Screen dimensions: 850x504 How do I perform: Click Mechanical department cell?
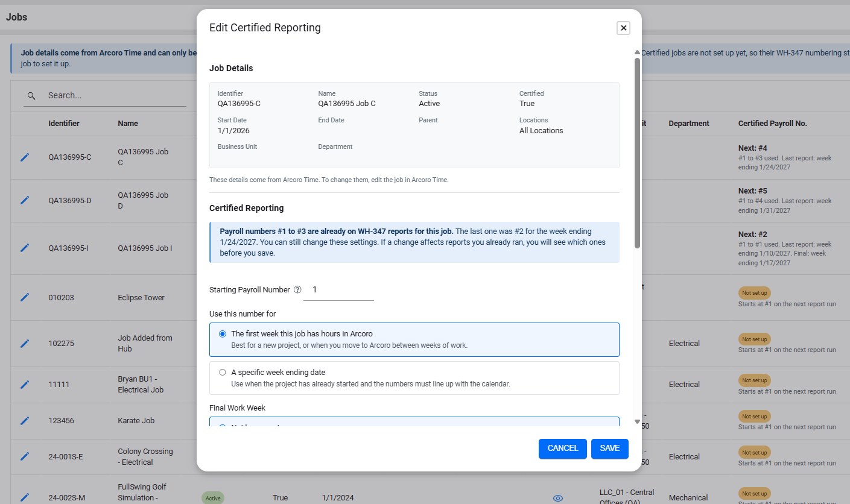tap(688, 498)
